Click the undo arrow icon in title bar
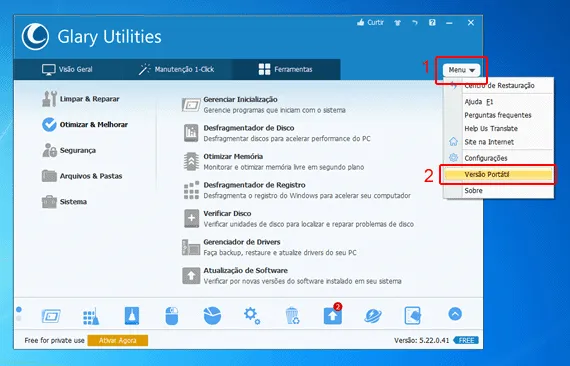 tap(415, 23)
